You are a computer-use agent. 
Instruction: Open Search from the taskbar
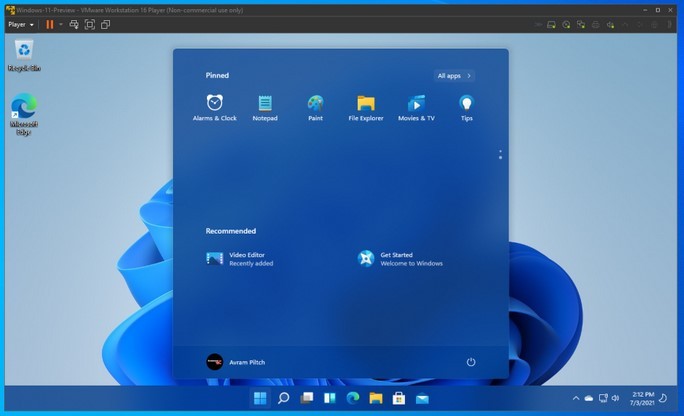284,398
